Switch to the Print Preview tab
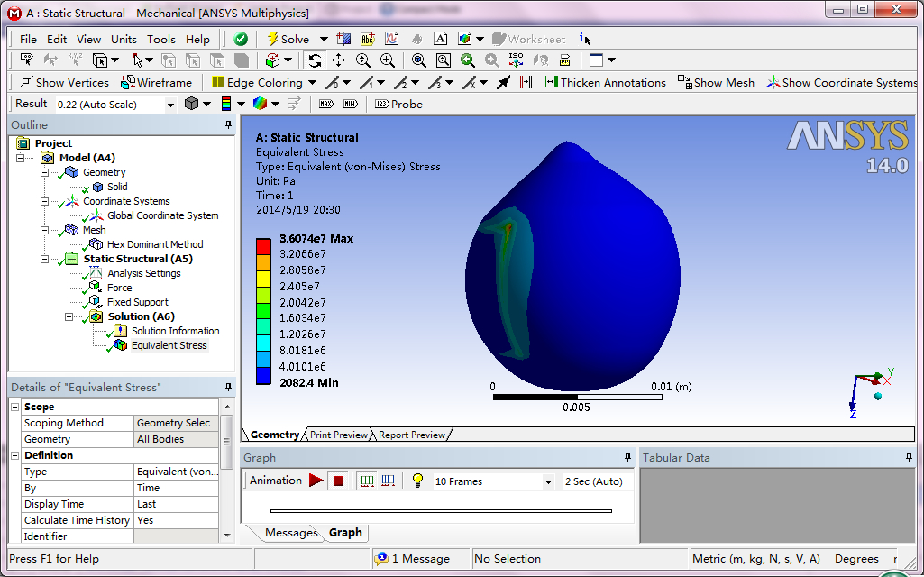This screenshot has width=924, height=577. (x=339, y=435)
